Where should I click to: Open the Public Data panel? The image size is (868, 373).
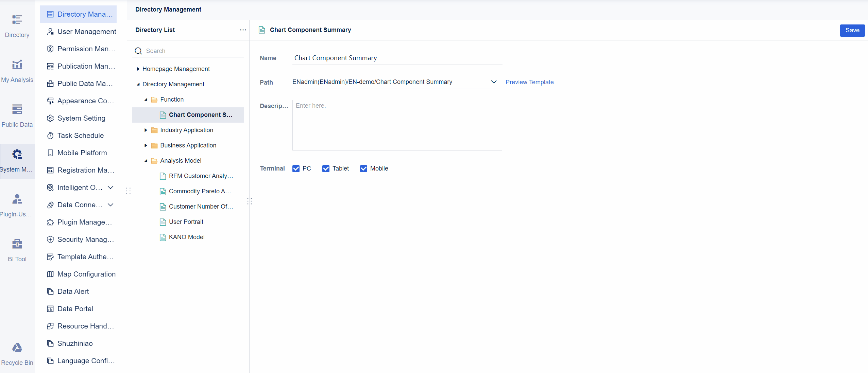pyautogui.click(x=17, y=114)
